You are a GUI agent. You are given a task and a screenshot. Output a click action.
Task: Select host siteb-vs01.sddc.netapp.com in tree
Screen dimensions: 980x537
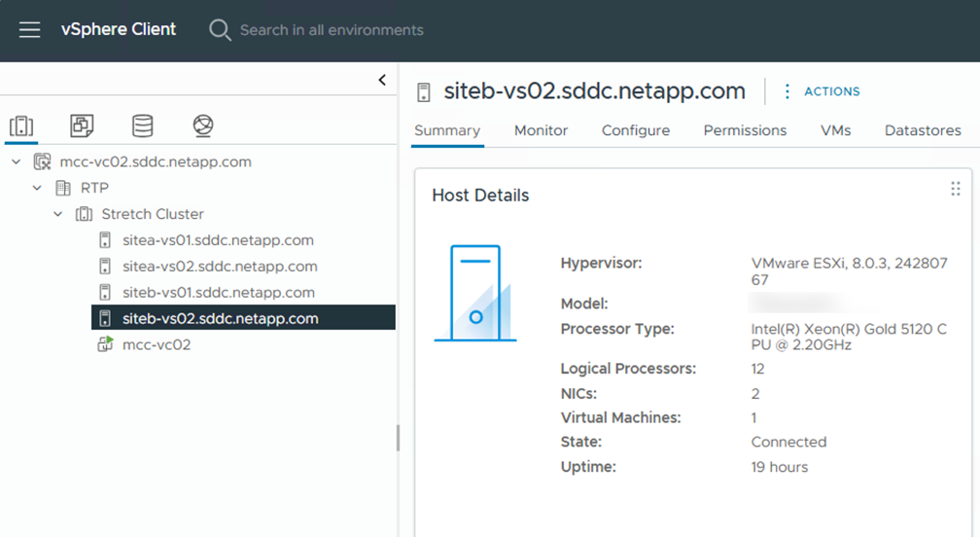pos(218,293)
